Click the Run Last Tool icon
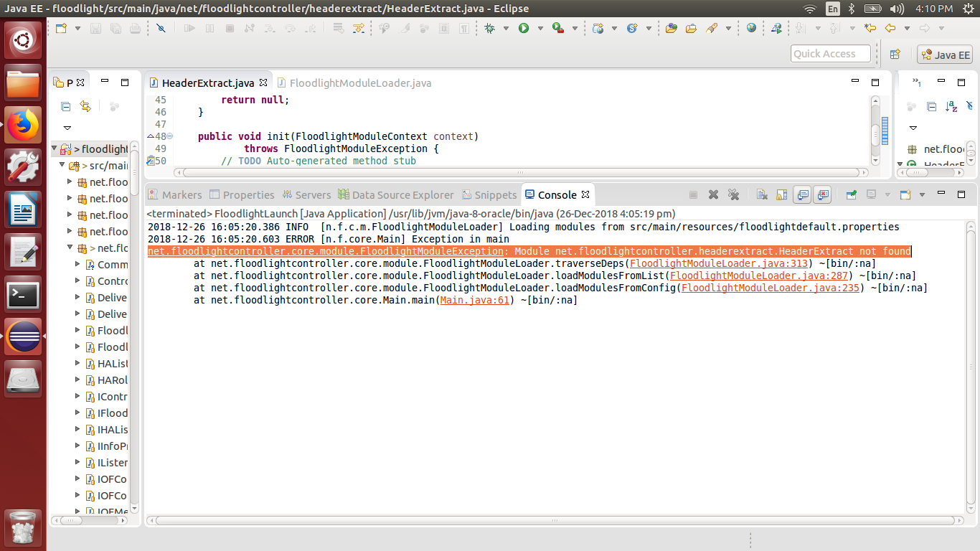Viewport: 980px width, 551px height. 557,28
